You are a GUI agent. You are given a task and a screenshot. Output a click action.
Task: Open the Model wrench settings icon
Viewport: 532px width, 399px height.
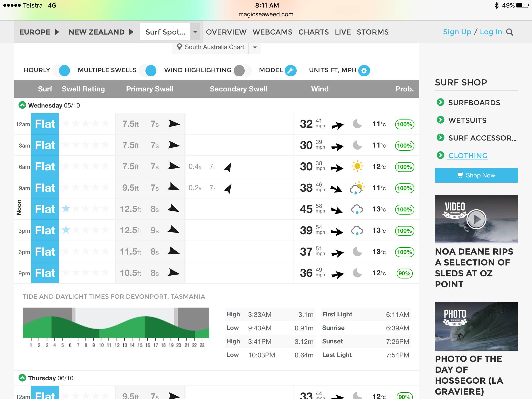click(290, 70)
